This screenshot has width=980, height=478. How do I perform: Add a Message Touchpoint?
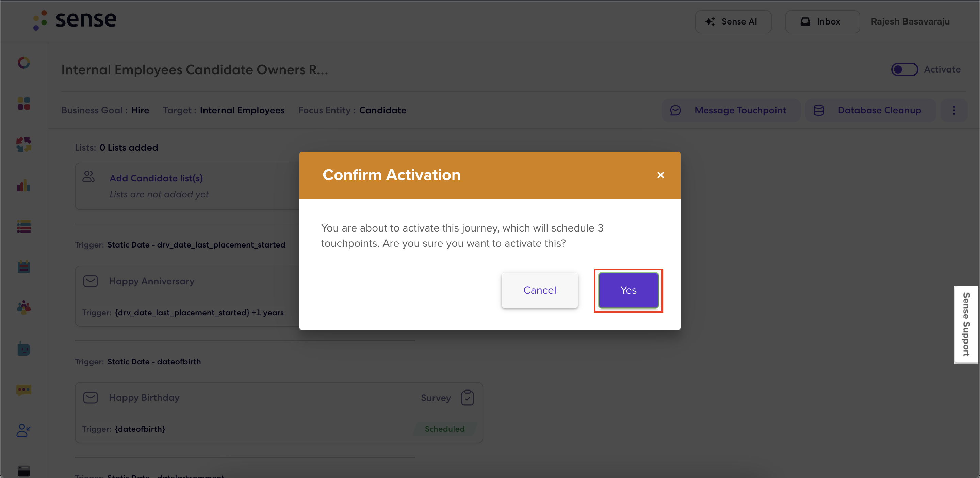click(731, 110)
